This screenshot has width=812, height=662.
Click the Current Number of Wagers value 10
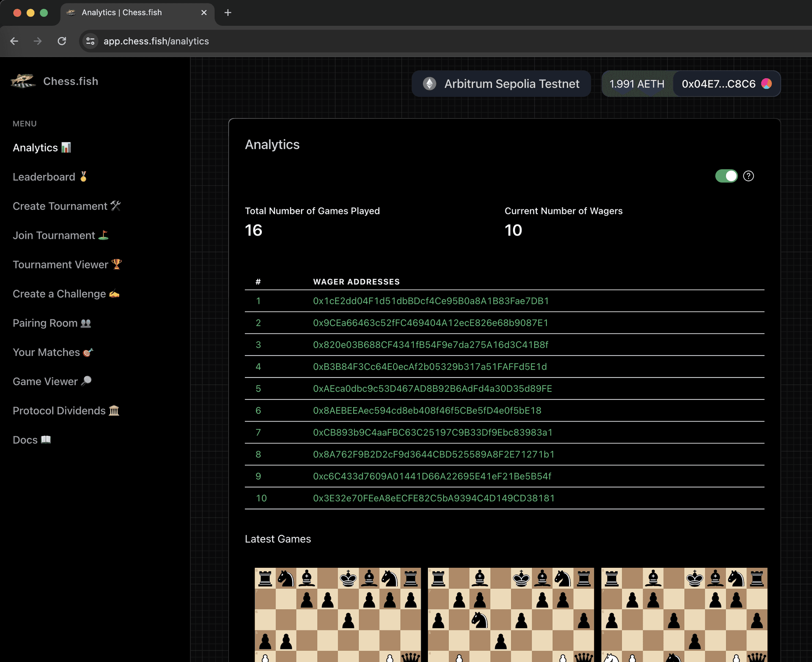click(x=513, y=230)
